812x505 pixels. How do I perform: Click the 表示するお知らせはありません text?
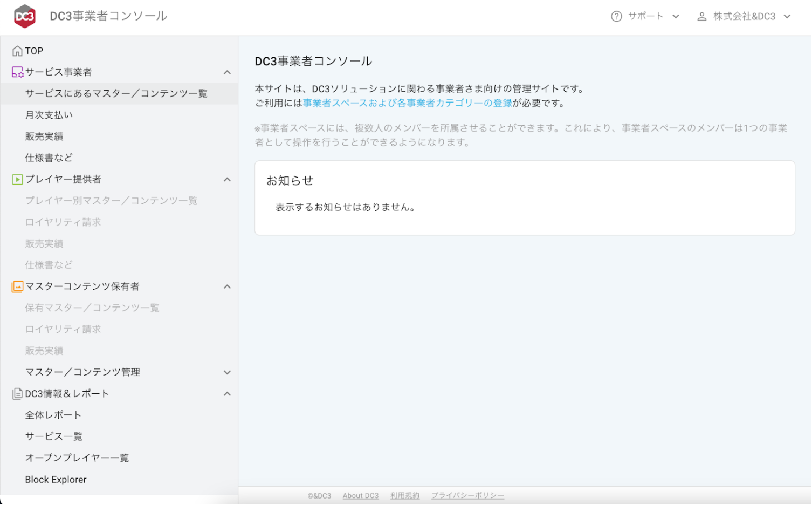coord(347,207)
